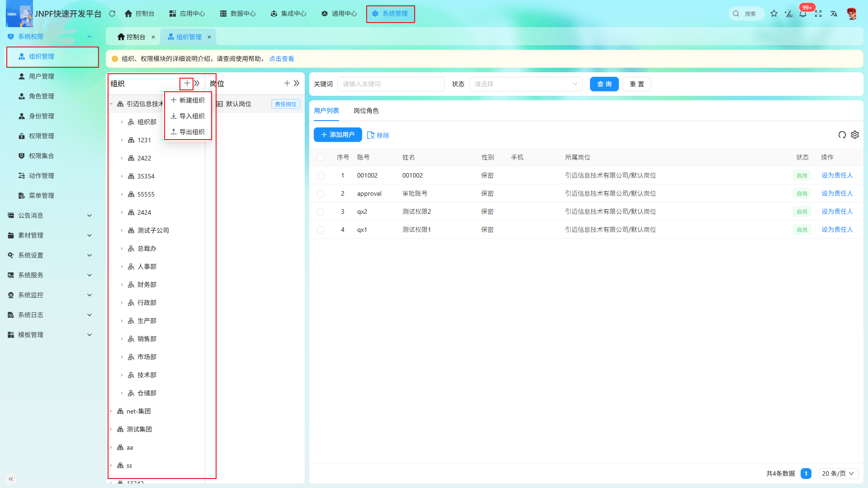The image size is (868, 488).
Task: Focus the 关键词 keyword input field
Action: point(391,84)
